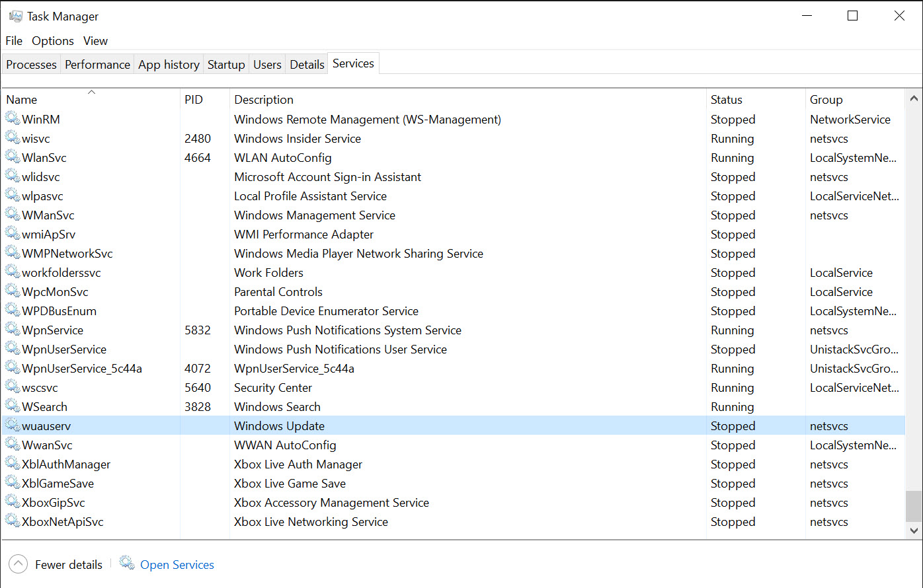The width and height of the screenshot is (923, 588).
Task: Select Work Folders description text
Action: [x=268, y=273]
